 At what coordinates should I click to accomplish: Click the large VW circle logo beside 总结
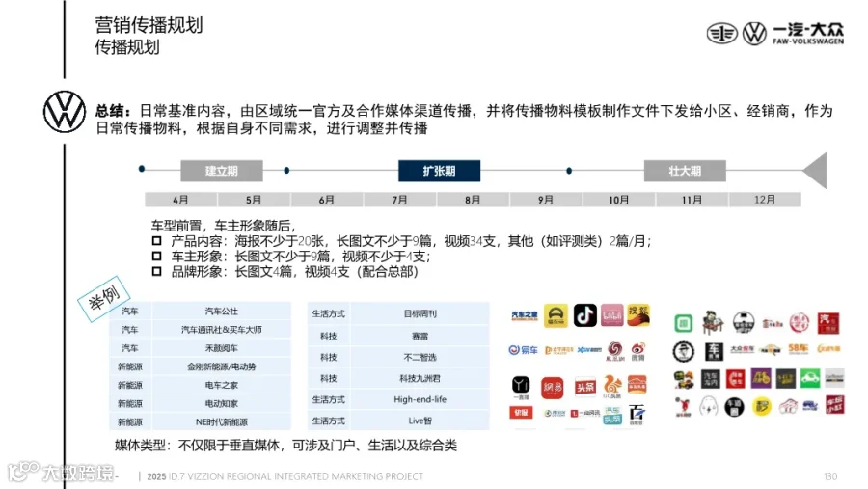(x=65, y=112)
